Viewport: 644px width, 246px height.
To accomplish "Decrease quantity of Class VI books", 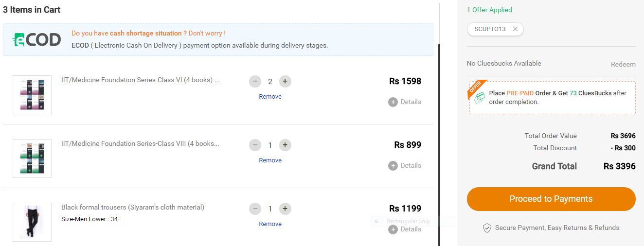I will pos(255,81).
